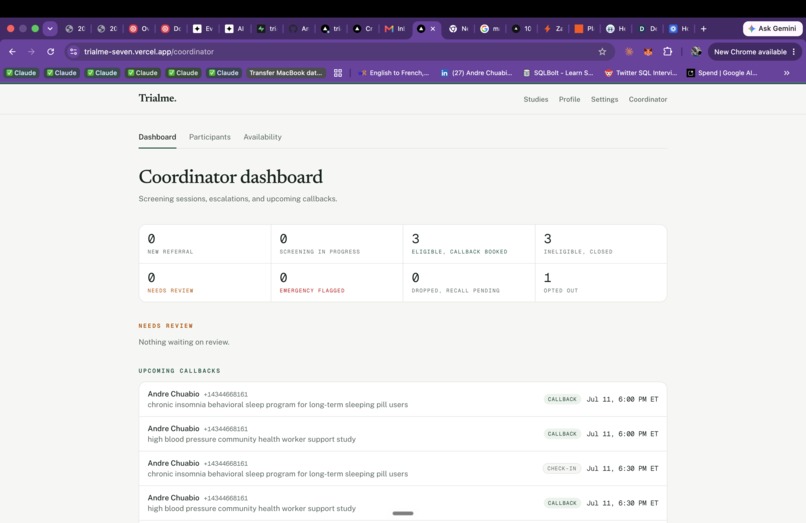806x523 pixels.
Task: Click the CHECK-IN badge
Action: point(562,468)
